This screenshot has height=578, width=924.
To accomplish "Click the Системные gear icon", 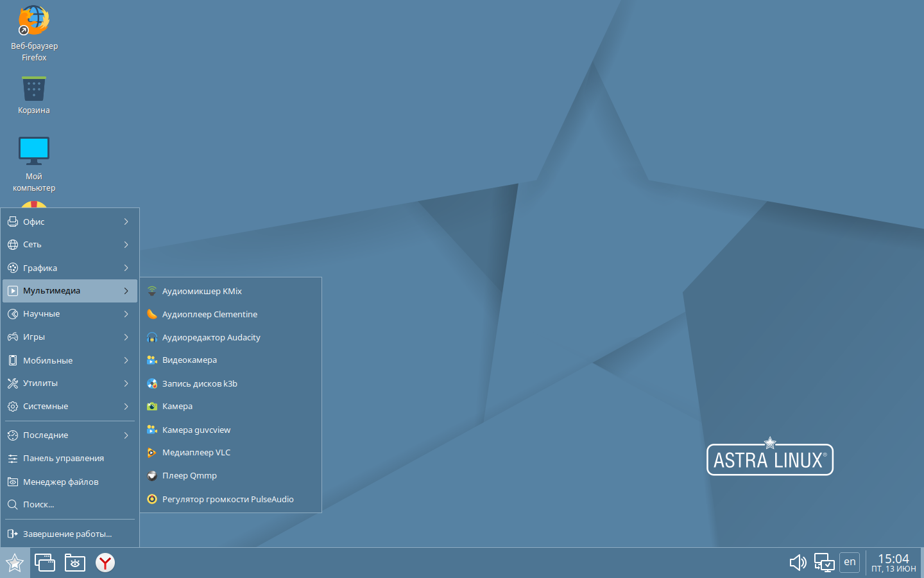I will point(13,407).
